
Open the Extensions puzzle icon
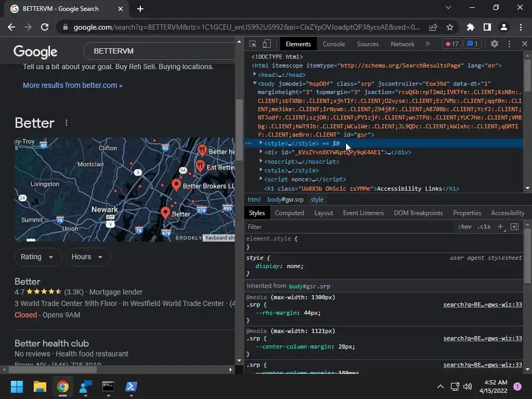(471, 28)
